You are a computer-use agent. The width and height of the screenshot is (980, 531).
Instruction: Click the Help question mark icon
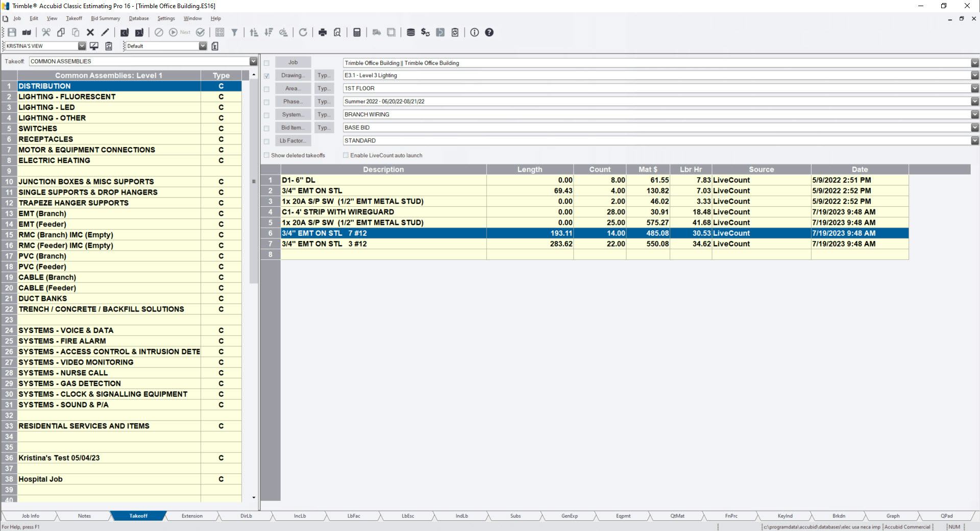pyautogui.click(x=488, y=32)
